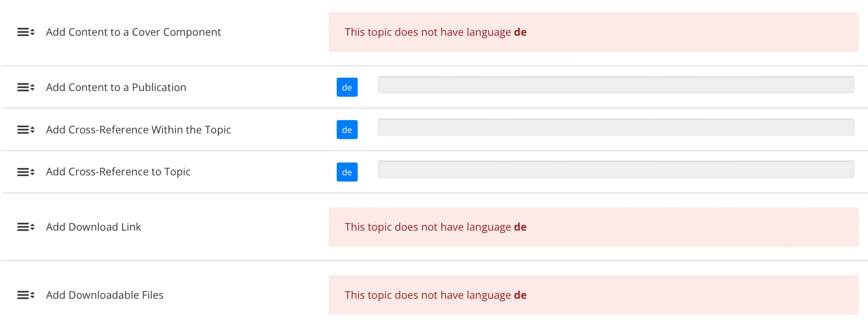The width and height of the screenshot is (868, 324).
Task: Click the reorder icon for Add Content to a Cover Component
Action: [x=25, y=32]
